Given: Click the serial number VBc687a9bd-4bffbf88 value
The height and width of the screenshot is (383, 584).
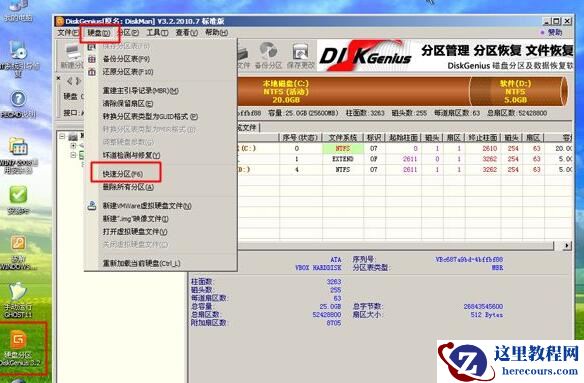Looking at the screenshot, I should (x=469, y=259).
